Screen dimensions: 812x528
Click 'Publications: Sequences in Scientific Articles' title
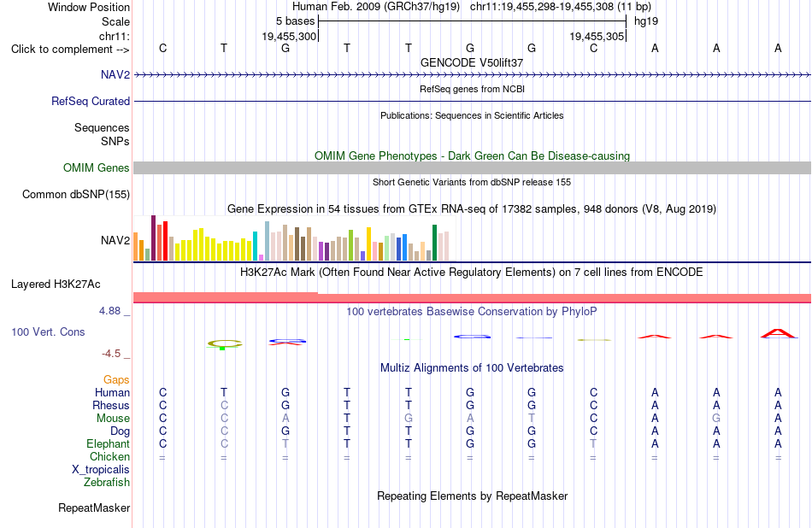tap(472, 115)
